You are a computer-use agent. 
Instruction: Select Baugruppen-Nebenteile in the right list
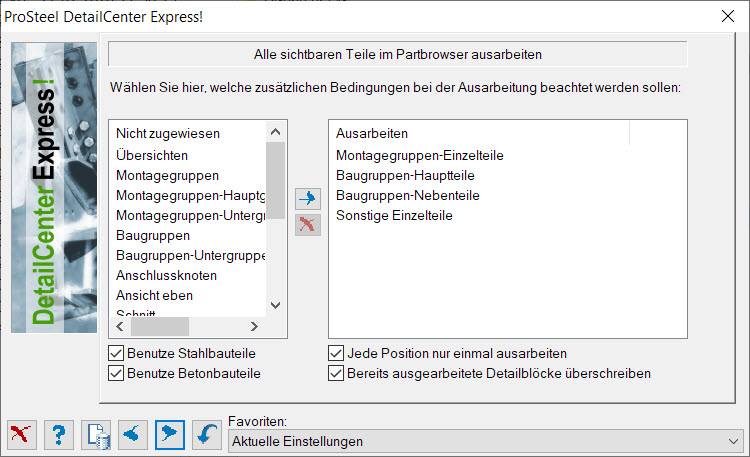pyautogui.click(x=408, y=195)
